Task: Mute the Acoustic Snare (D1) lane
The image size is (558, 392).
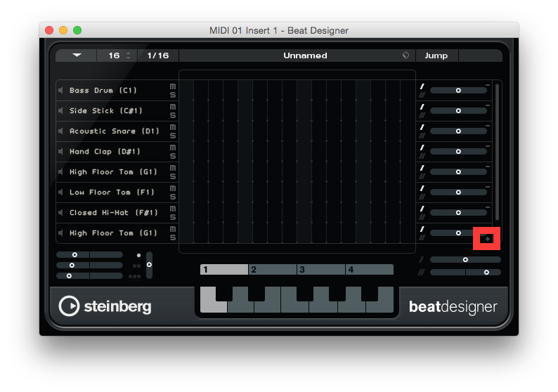Action: pyautogui.click(x=173, y=127)
